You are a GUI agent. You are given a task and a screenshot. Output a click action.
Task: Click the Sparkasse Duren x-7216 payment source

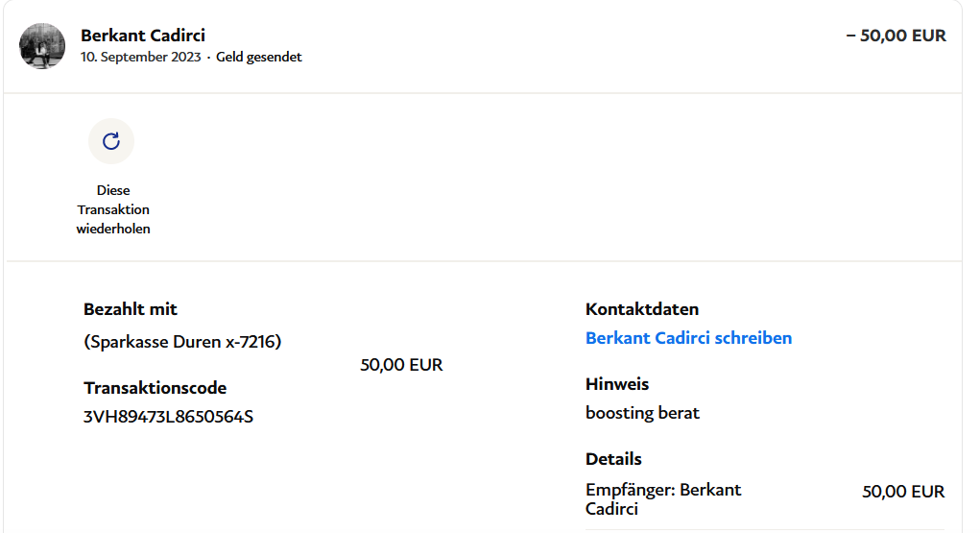(x=182, y=341)
